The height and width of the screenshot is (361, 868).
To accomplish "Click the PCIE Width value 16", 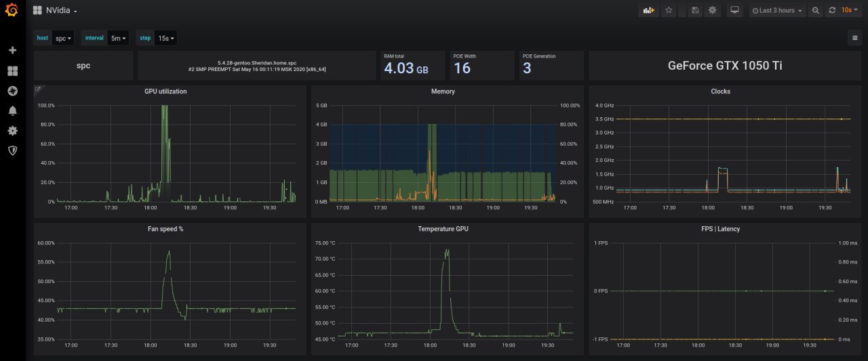I will coord(462,68).
